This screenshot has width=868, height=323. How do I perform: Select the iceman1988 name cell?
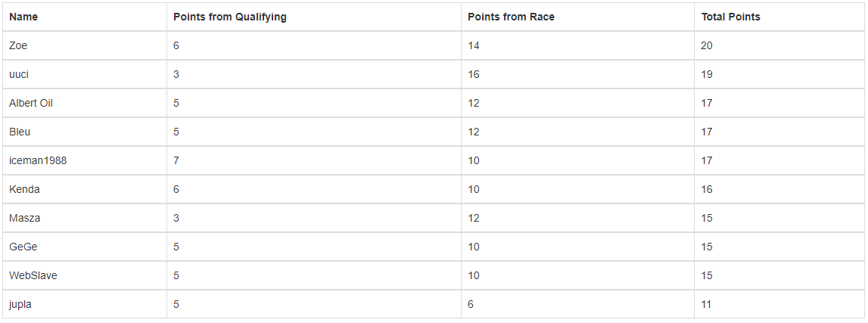click(33, 160)
